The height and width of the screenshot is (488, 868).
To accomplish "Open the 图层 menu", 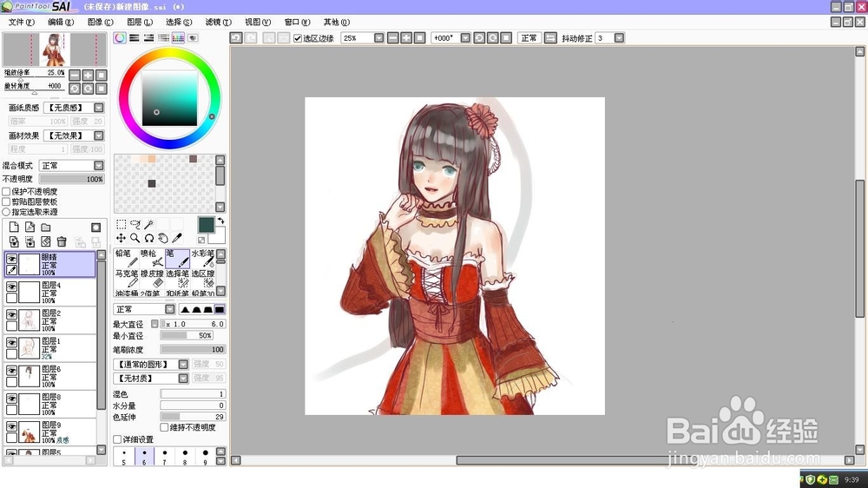I will (140, 23).
